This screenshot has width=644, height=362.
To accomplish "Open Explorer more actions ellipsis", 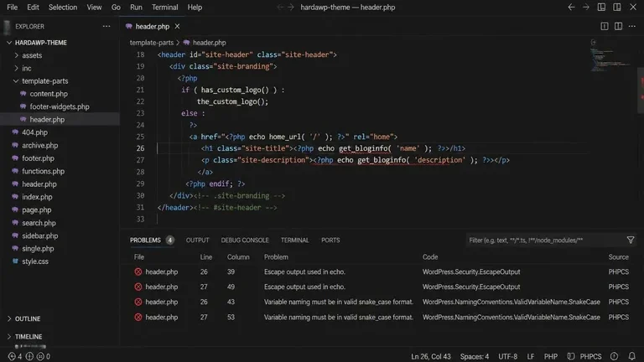I will 106,26.
